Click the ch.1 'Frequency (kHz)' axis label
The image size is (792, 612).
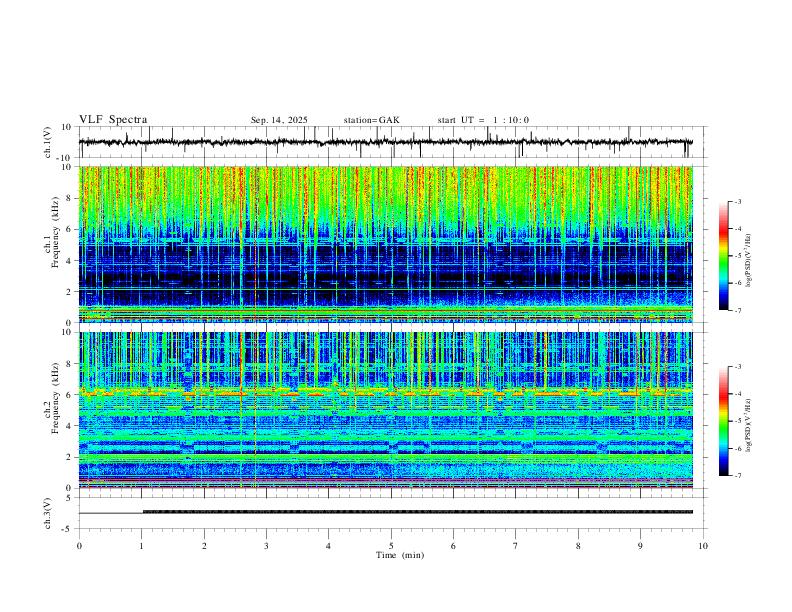53,233
